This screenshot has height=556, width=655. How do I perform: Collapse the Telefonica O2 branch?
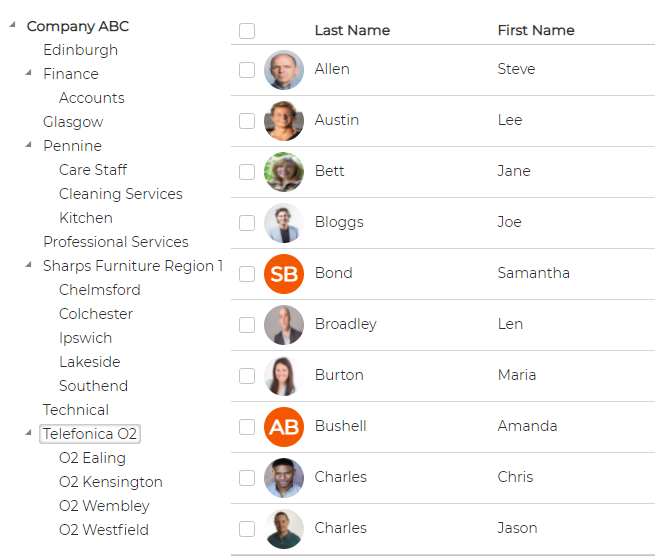tap(28, 433)
